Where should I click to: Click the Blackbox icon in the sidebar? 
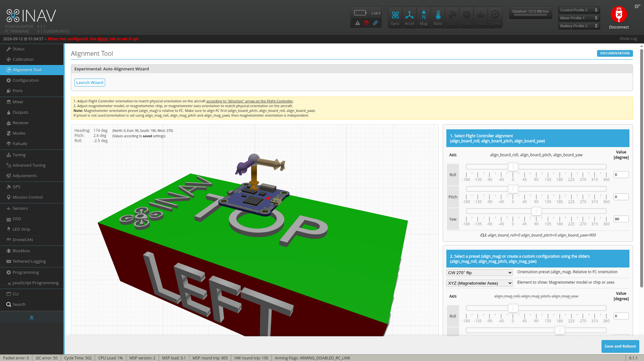[x=9, y=251]
